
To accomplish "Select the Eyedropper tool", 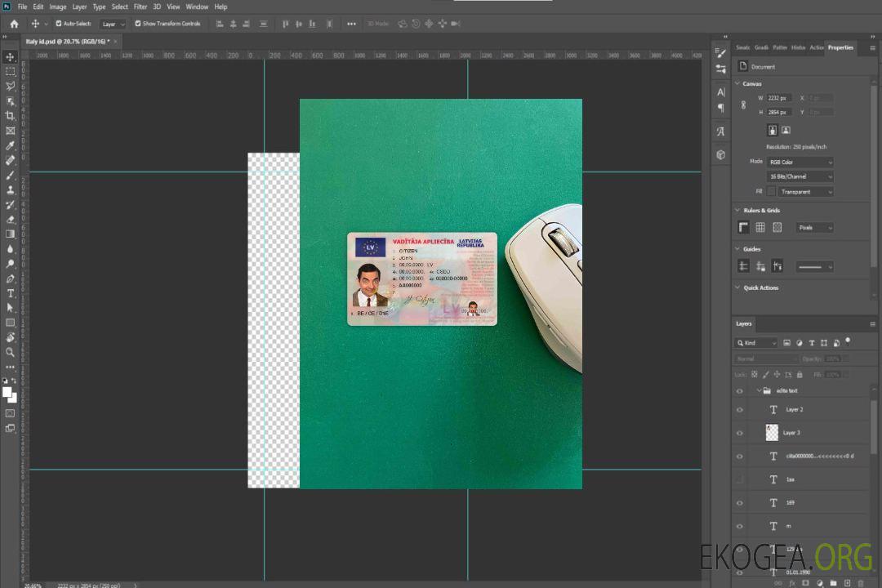I will click(x=10, y=145).
